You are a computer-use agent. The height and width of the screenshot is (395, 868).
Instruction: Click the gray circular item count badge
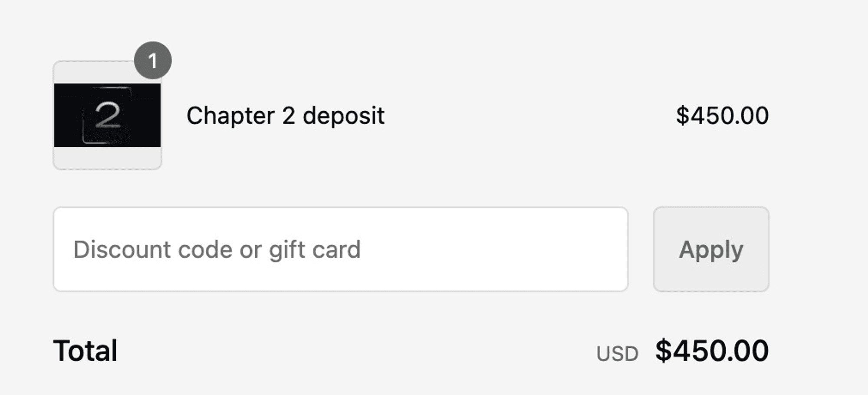[153, 60]
